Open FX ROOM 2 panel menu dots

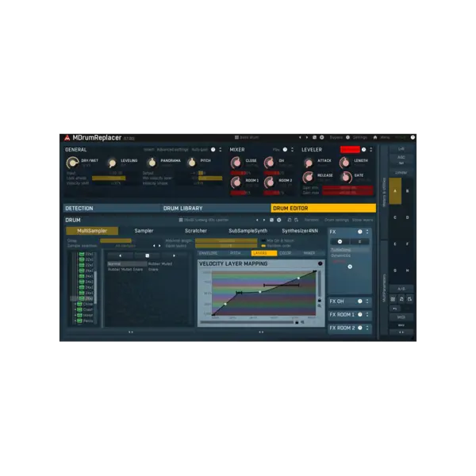367,328
